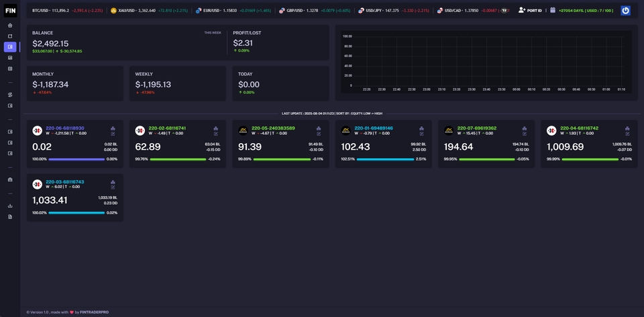Screen dimensions: 644x317
Task: Click the calendar icon beside the days counter
Action: (x=552, y=10)
